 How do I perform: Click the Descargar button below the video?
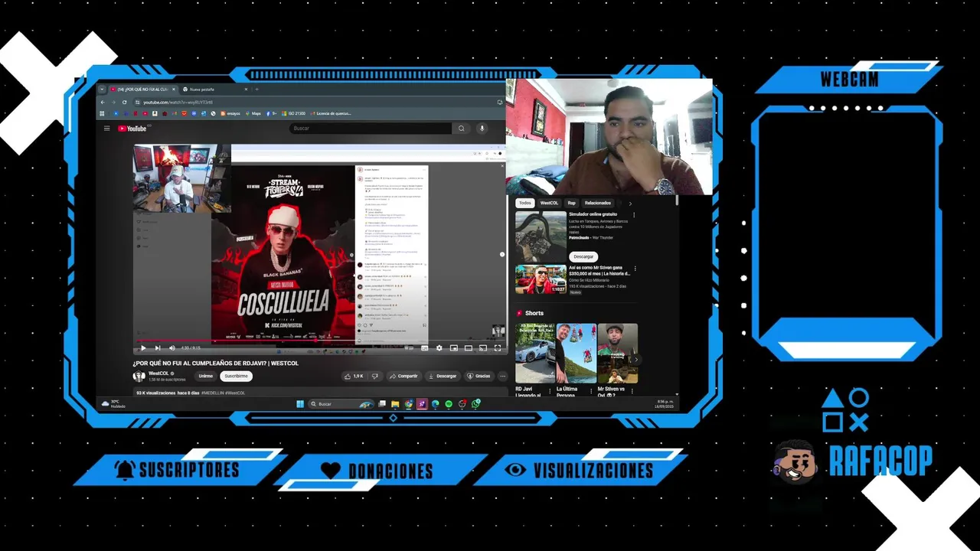click(443, 376)
